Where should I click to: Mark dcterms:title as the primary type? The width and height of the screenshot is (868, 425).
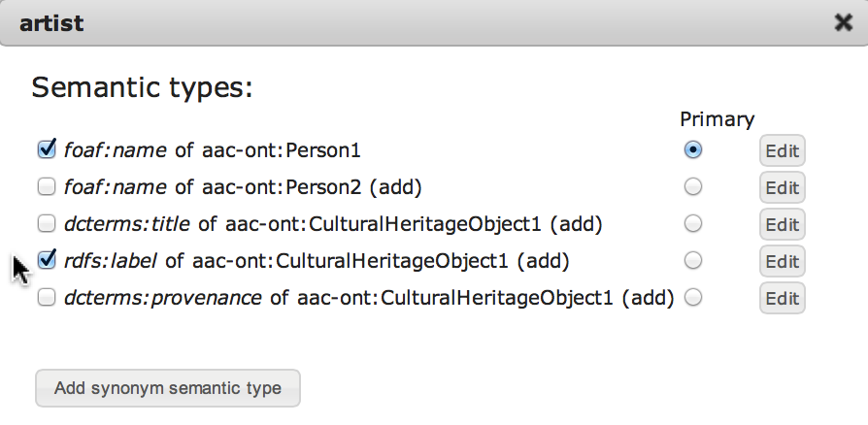[693, 223]
